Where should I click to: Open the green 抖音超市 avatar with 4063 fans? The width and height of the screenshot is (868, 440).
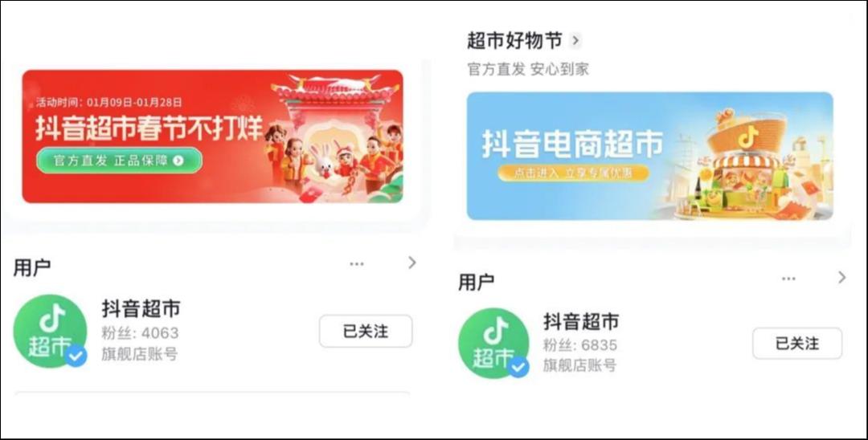50,331
